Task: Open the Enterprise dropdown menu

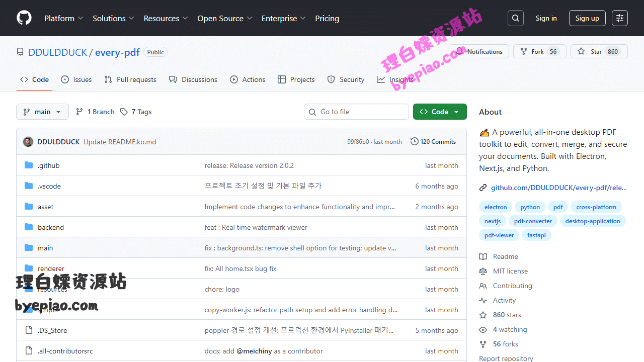Action: pos(283,18)
